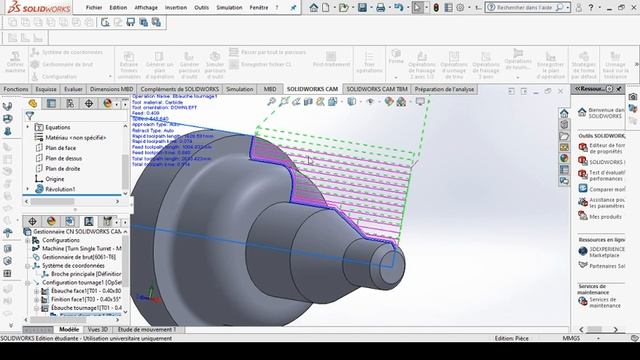Image resolution: width=640 pixels, height=360 pixels.
Task: Expand the Révolution1 feature node
Action: click(x=28, y=189)
